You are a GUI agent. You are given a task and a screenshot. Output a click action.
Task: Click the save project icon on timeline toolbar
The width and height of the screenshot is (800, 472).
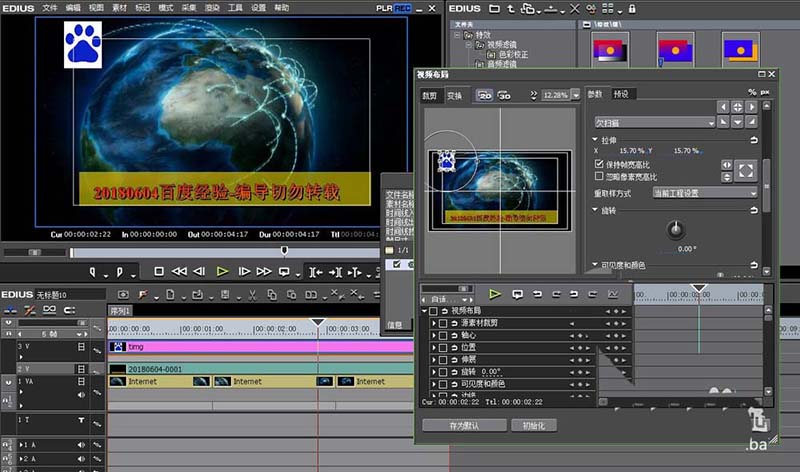[x=225, y=295]
